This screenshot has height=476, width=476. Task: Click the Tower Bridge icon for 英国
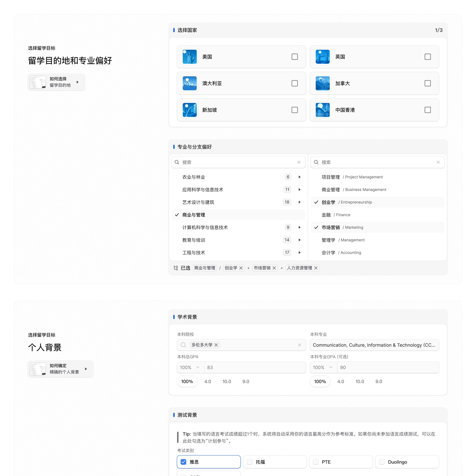322,57
